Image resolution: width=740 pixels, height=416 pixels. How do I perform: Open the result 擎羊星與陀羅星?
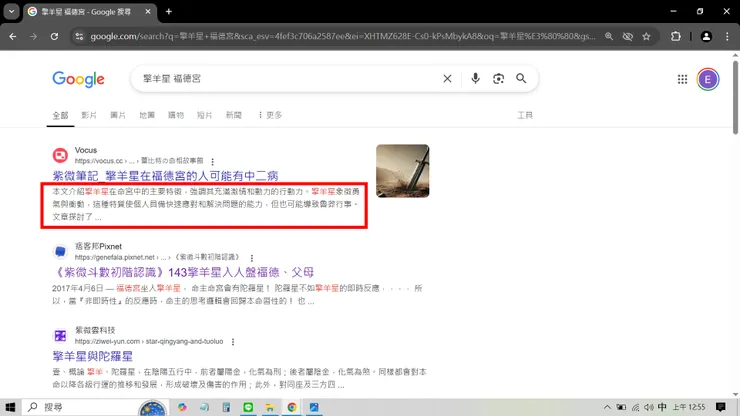pyautogui.click(x=92, y=356)
